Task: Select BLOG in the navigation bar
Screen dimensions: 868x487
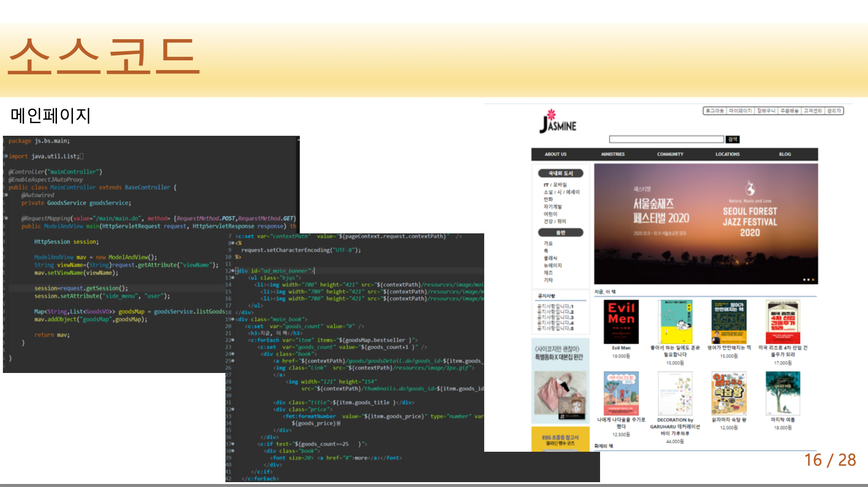Action: [785, 155]
